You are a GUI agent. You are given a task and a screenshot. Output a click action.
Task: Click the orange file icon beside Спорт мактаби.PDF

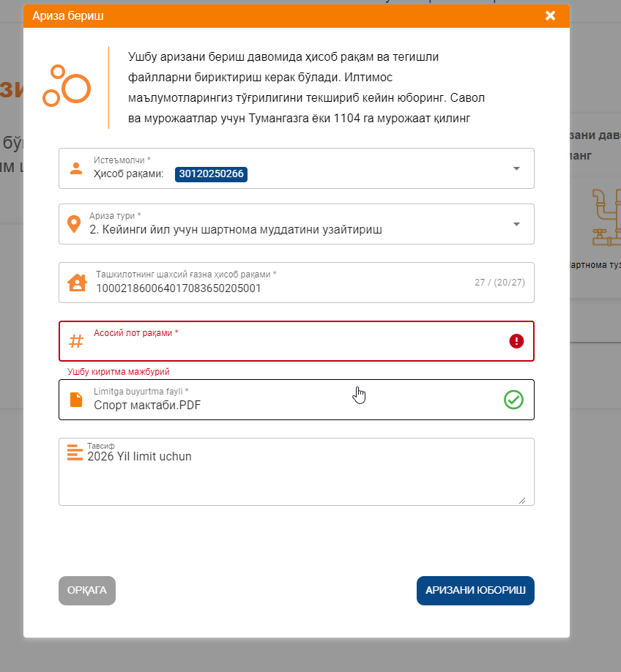pyautogui.click(x=76, y=400)
